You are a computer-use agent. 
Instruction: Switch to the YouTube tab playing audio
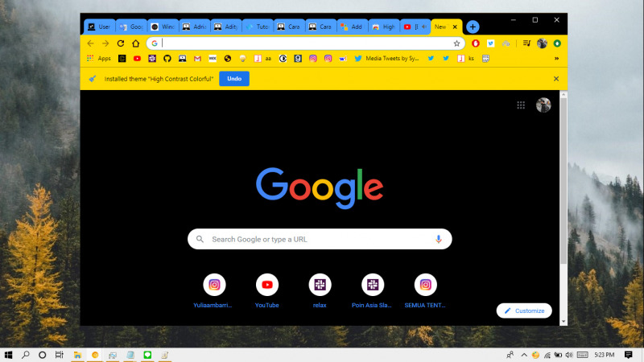[415, 27]
